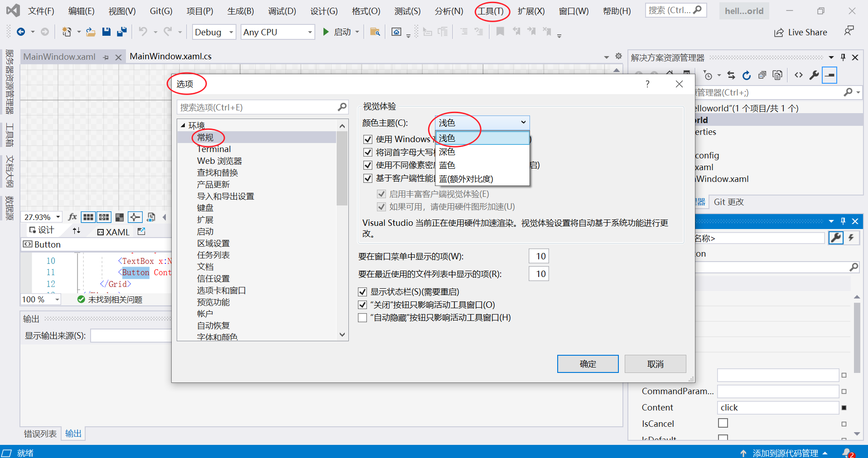Open the Any CPU platform dropdown
Viewport: 868px width, 458px height.
[277, 32]
